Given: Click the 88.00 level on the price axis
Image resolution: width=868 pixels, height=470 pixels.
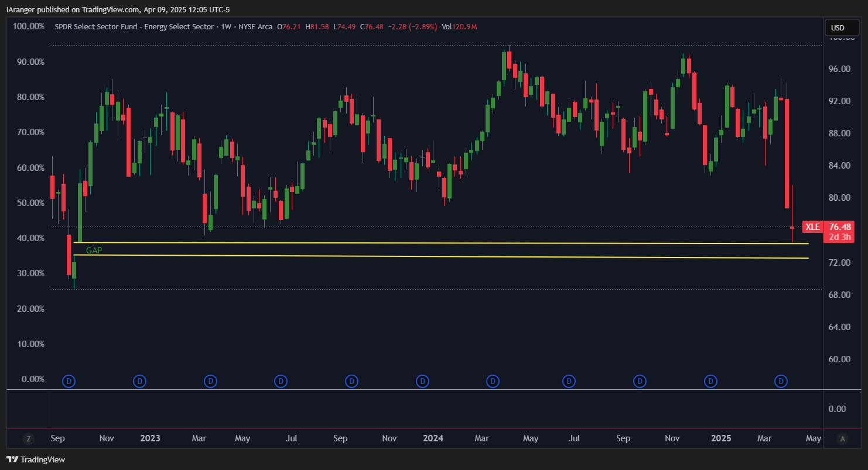Looking at the screenshot, I should tap(839, 133).
